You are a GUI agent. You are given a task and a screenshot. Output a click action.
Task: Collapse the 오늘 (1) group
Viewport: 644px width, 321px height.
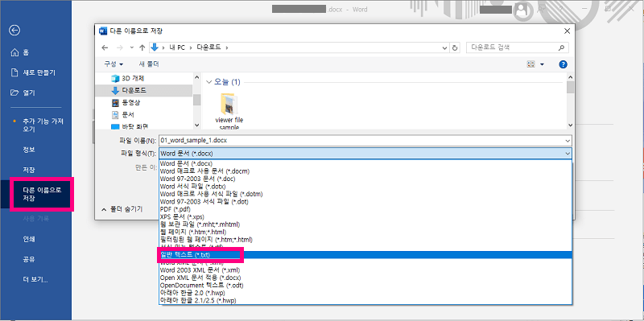208,82
